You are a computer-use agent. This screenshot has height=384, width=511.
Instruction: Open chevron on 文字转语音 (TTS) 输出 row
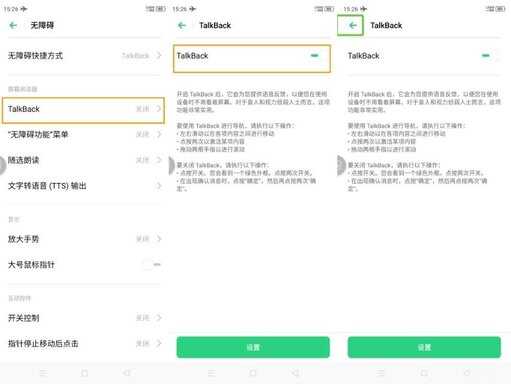point(159,186)
